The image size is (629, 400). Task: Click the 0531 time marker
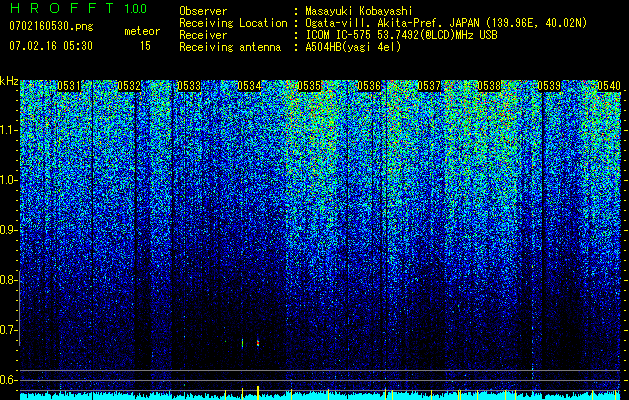point(69,86)
